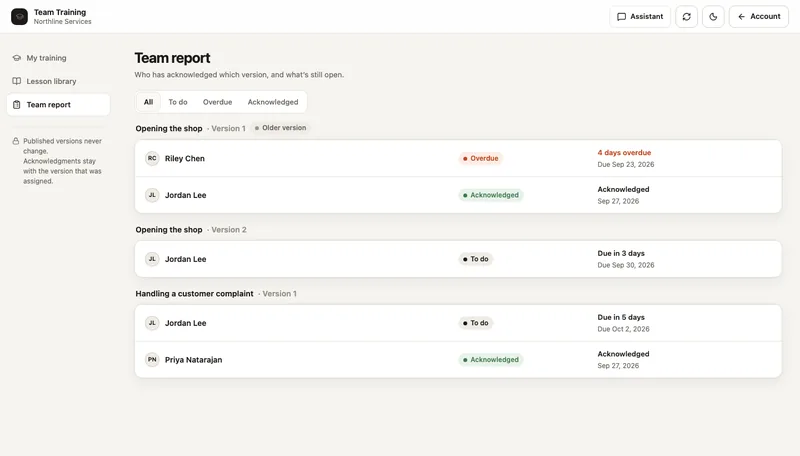800x456 pixels.
Task: Click 'Due Oct 2, 2026' date
Action: 623,329
